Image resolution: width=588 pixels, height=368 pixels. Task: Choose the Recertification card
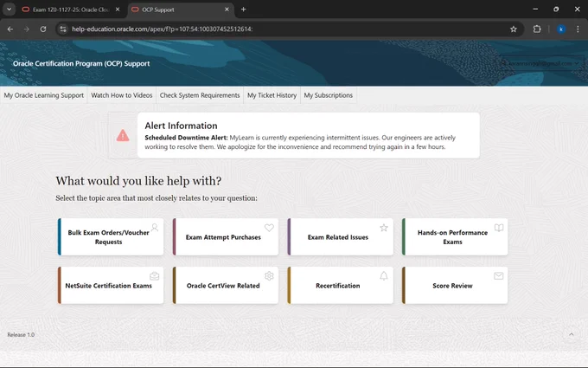[x=340, y=286]
